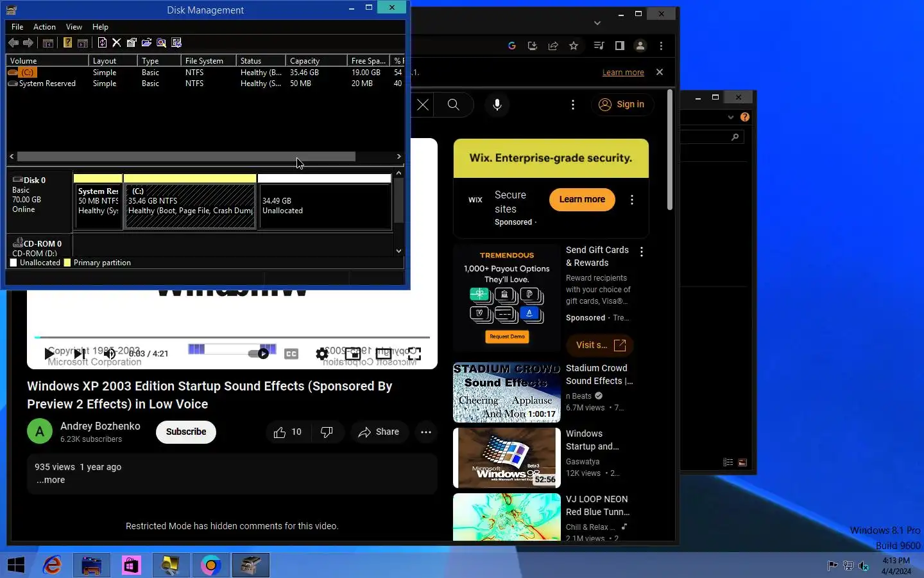Toggle the autoplay switch
The image size is (924, 578).
point(259,353)
